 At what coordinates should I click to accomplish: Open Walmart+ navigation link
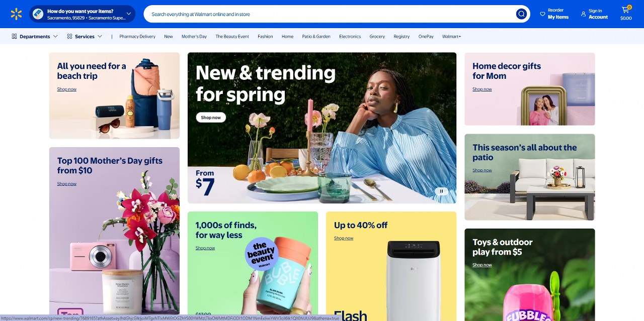click(451, 36)
